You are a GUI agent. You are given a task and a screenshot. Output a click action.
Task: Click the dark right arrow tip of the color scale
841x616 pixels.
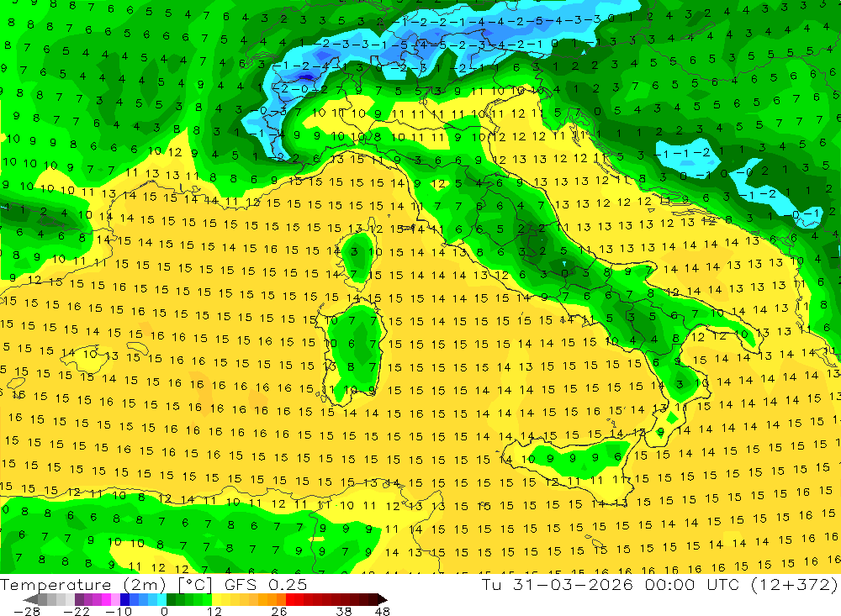(383, 600)
